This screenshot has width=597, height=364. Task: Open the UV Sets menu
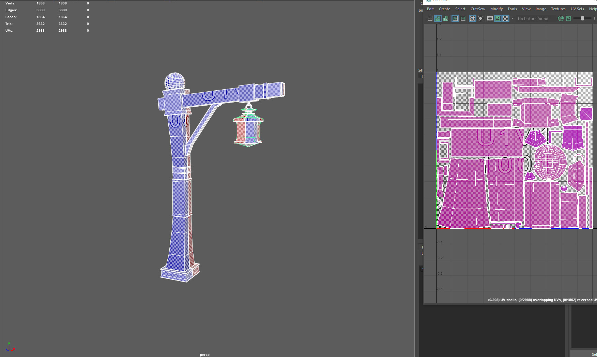click(577, 9)
